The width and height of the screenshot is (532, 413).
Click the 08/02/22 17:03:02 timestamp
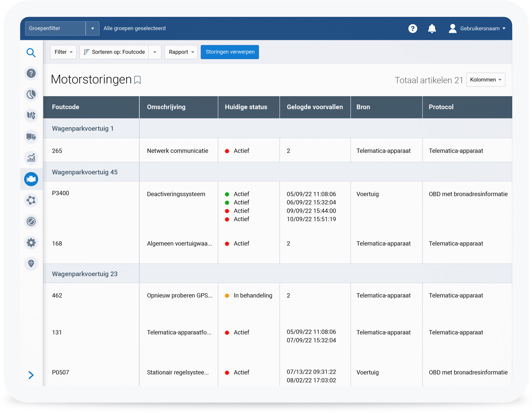(x=311, y=380)
